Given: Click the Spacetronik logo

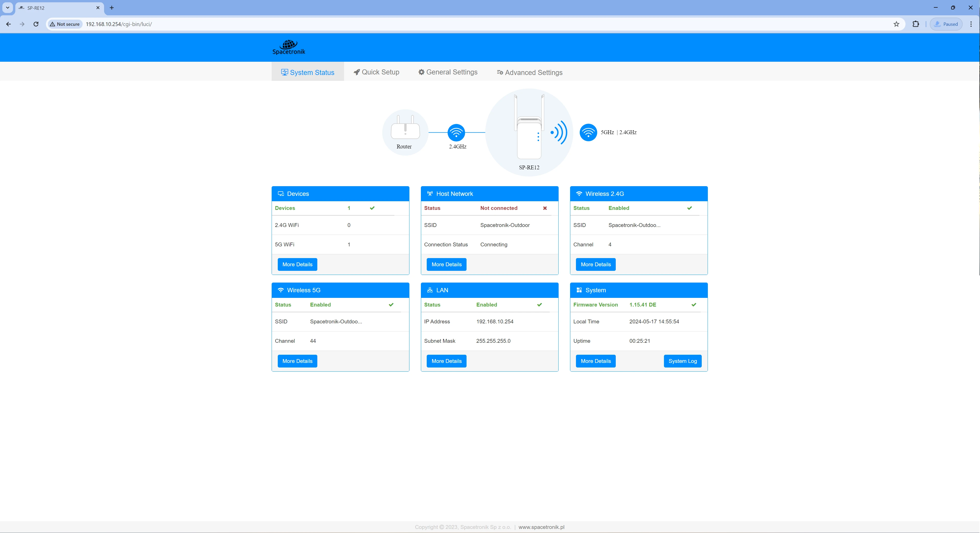Looking at the screenshot, I should pos(289,47).
